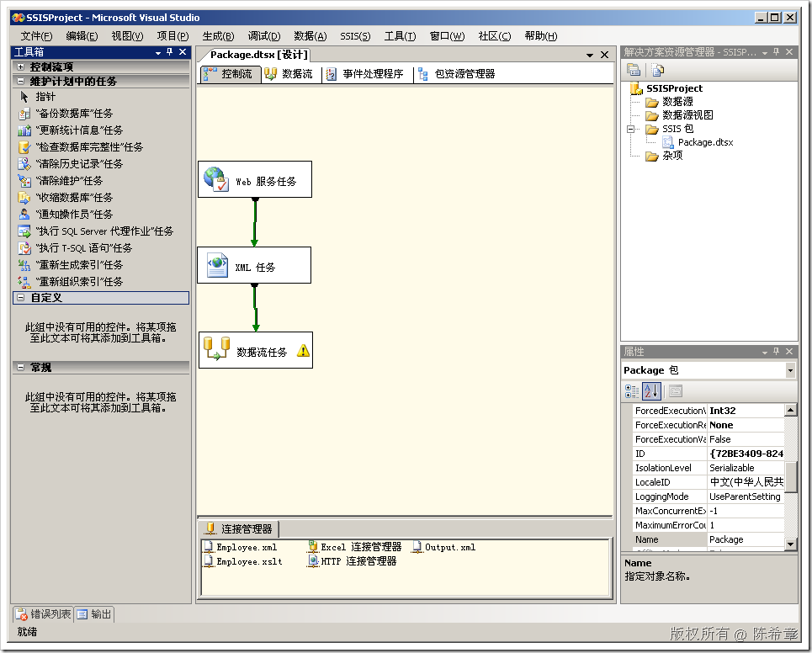Select the HTTP 连接管理器 connection icon

pyautogui.click(x=313, y=560)
